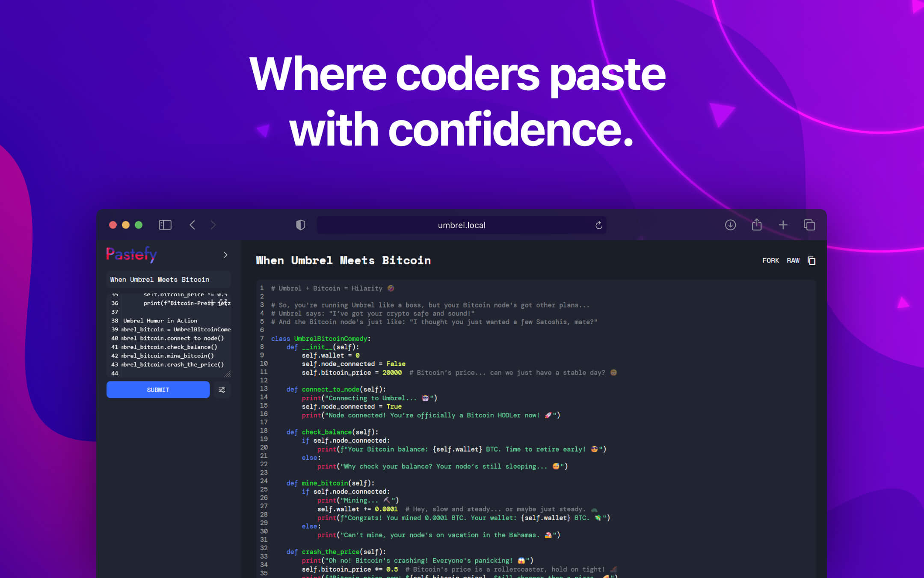Click the back navigation arrow
Image resolution: width=924 pixels, height=578 pixels.
tap(192, 225)
